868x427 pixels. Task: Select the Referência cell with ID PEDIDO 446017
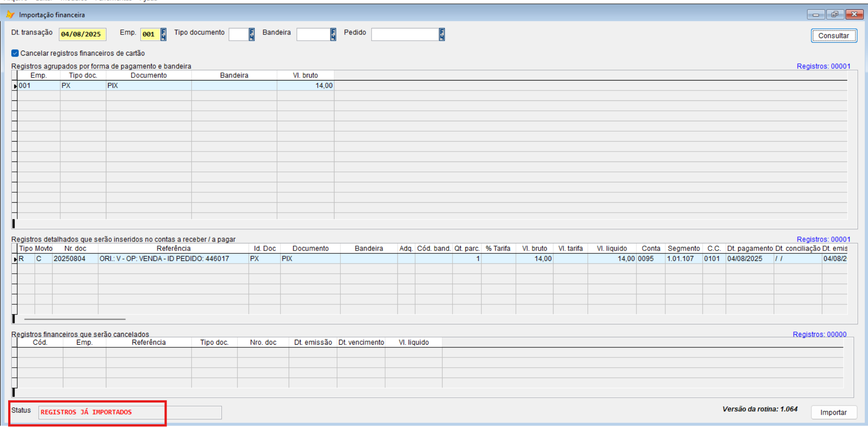click(x=173, y=259)
